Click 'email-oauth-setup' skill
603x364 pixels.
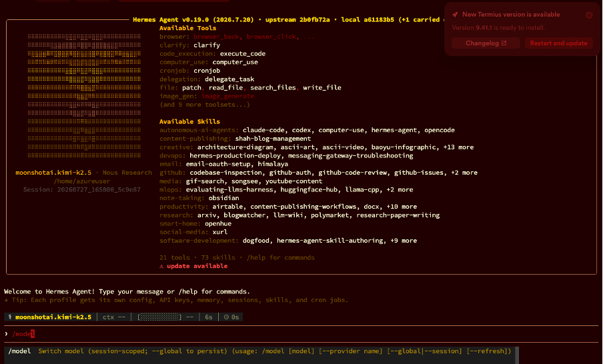click(218, 164)
